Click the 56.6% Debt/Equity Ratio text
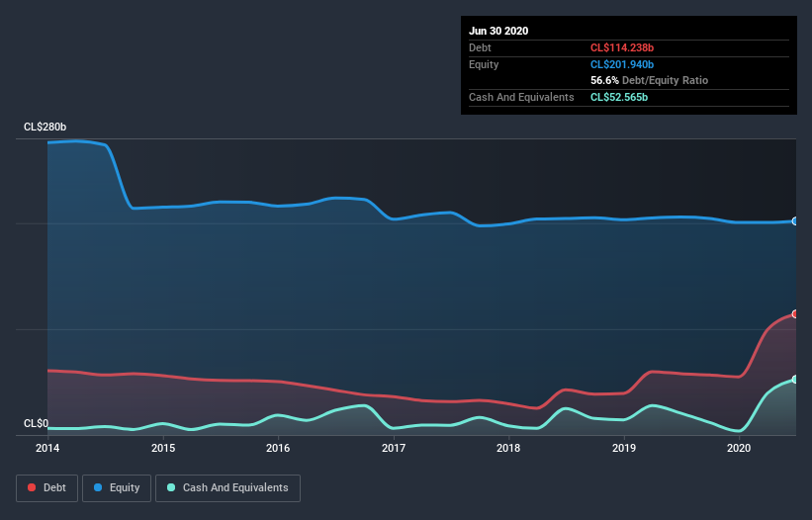The height and width of the screenshot is (520, 812). click(x=650, y=81)
